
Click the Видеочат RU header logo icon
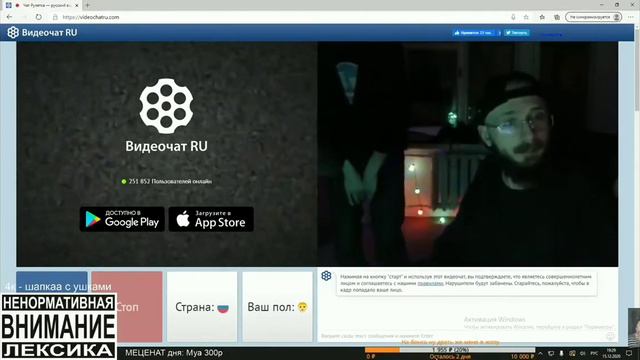[13, 33]
